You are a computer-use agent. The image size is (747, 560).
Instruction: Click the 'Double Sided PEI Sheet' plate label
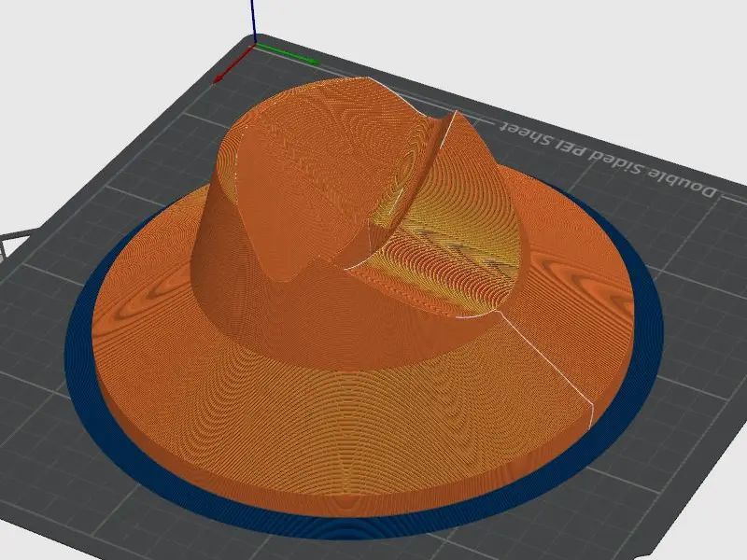pos(608,159)
